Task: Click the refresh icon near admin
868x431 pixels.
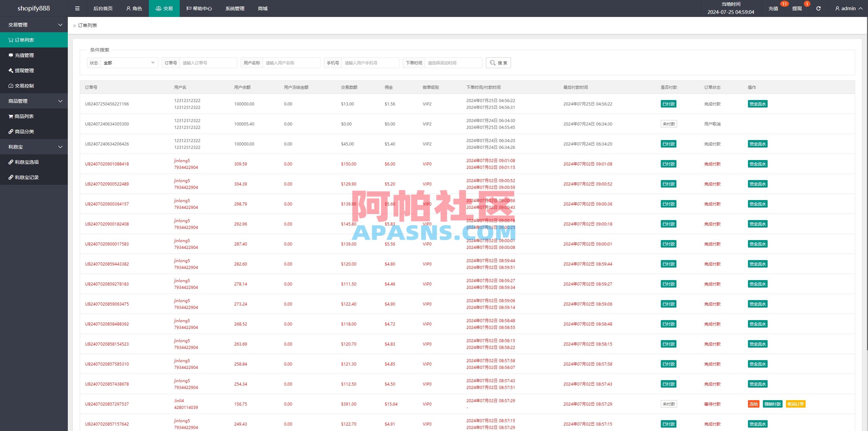Action: [818, 8]
